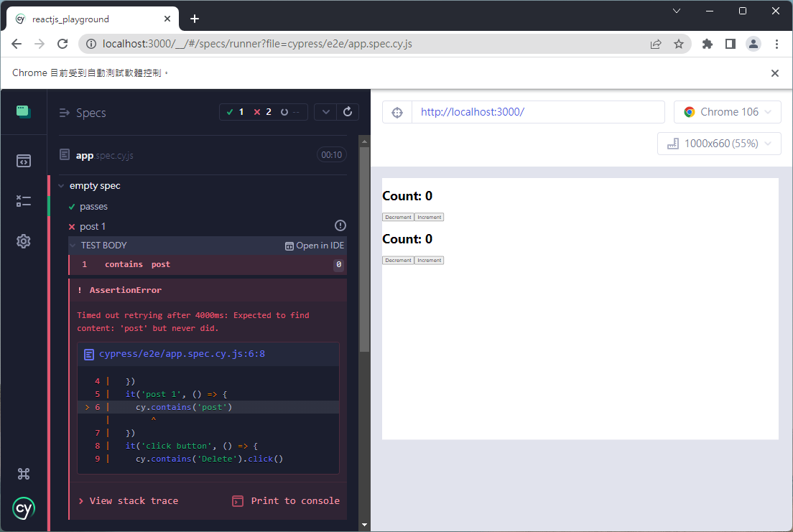Collapse the TEST BODY section
Screen dimensions: 793x532
point(73,246)
